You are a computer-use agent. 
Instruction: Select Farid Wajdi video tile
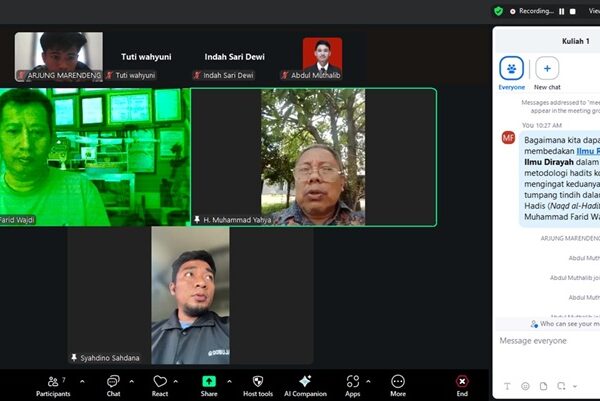point(95,157)
